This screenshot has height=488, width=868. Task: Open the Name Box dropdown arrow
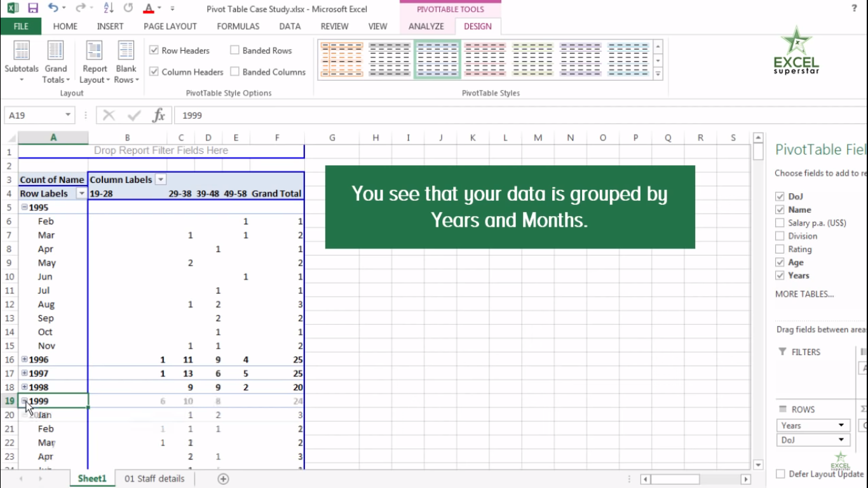pyautogui.click(x=68, y=115)
